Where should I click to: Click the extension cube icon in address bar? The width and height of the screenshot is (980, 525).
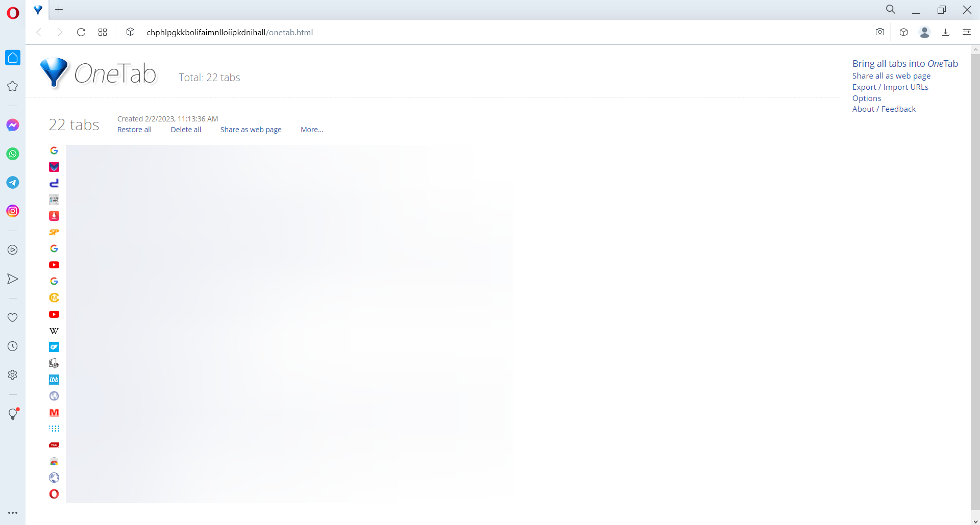[x=131, y=32]
